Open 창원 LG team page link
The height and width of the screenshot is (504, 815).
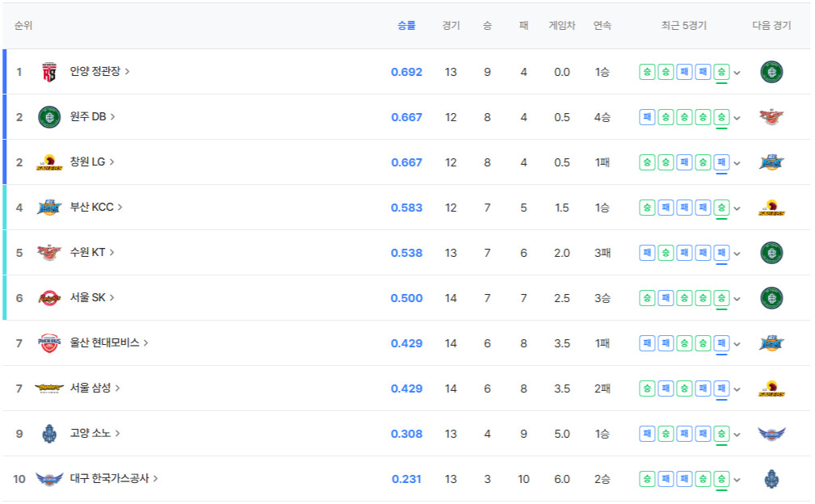(92, 162)
